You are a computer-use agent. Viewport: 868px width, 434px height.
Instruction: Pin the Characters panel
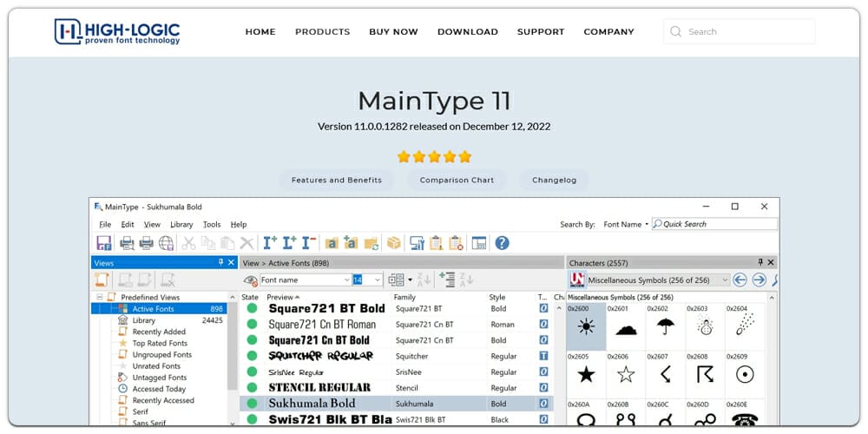pos(760,262)
